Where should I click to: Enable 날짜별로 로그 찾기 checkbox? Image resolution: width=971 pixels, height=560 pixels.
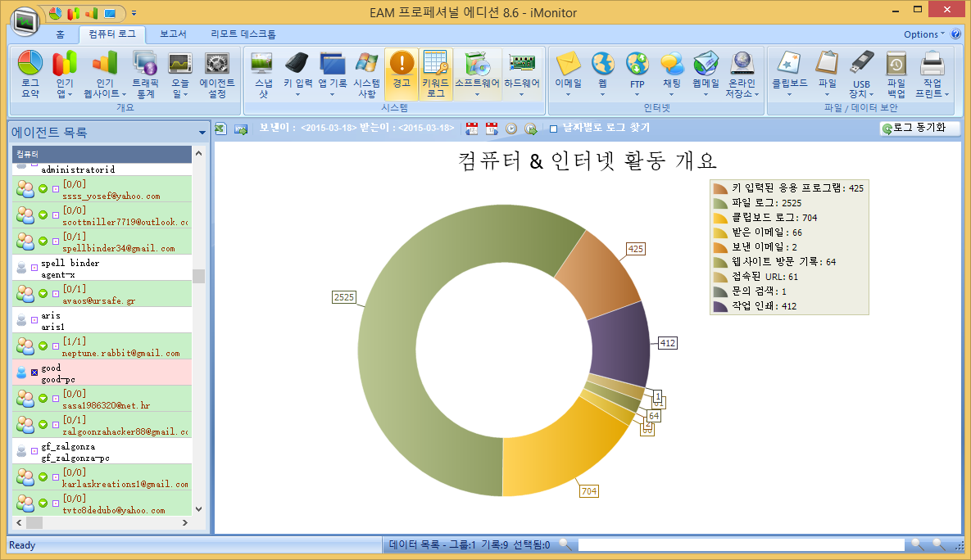(x=554, y=129)
